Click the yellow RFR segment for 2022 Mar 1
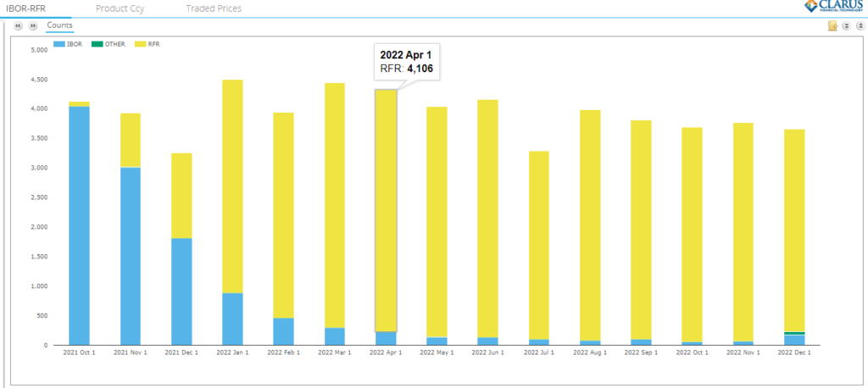This screenshot has width=868, height=388. point(334,205)
